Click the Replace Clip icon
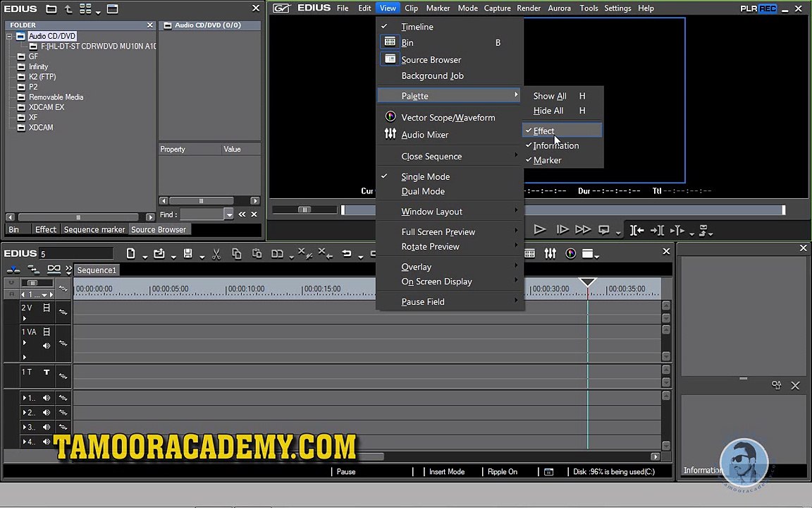Screen dimensions: 812x508 click(x=278, y=253)
